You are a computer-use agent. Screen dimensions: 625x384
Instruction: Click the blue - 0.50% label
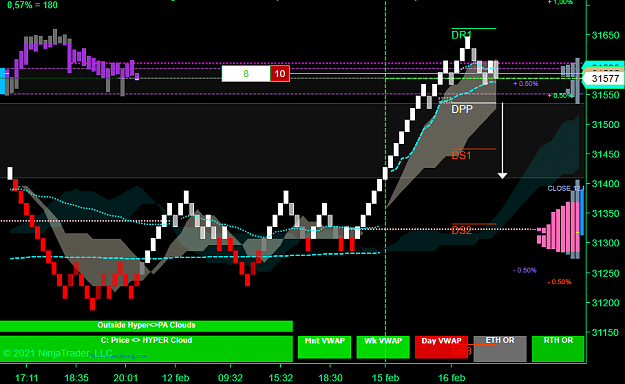click(x=525, y=270)
